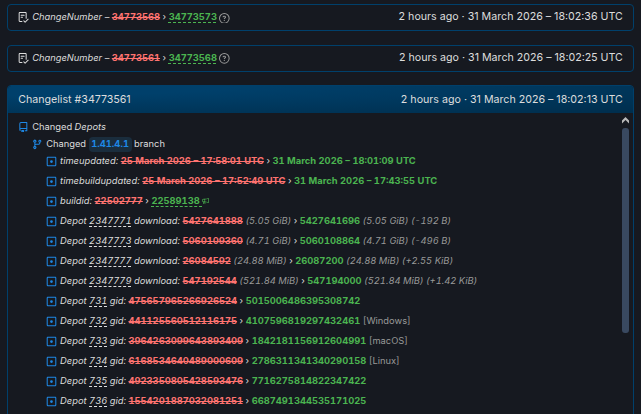Click the branch icon beside Changed
This screenshot has height=414, width=641.
click(37, 144)
